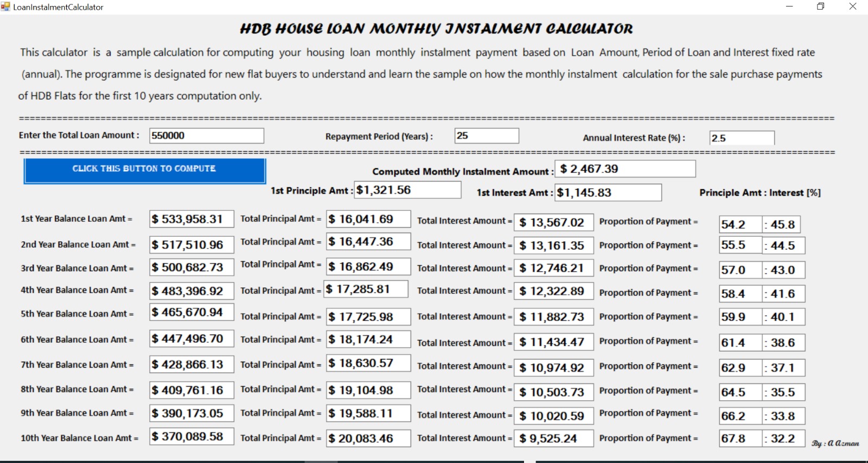Select the 66.2 principal proportion field
Screen dimensions: 868x463
tap(741, 416)
